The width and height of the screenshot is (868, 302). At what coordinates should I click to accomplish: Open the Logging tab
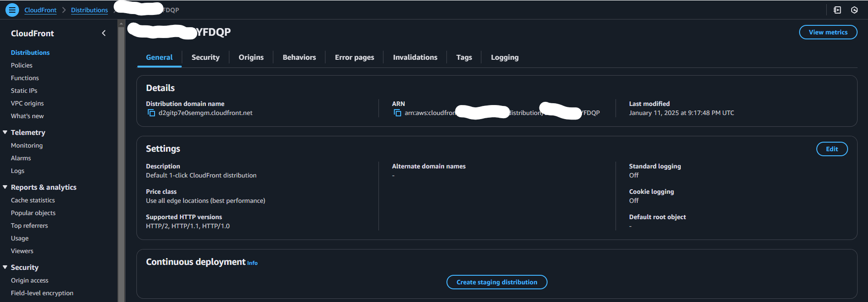(x=504, y=58)
